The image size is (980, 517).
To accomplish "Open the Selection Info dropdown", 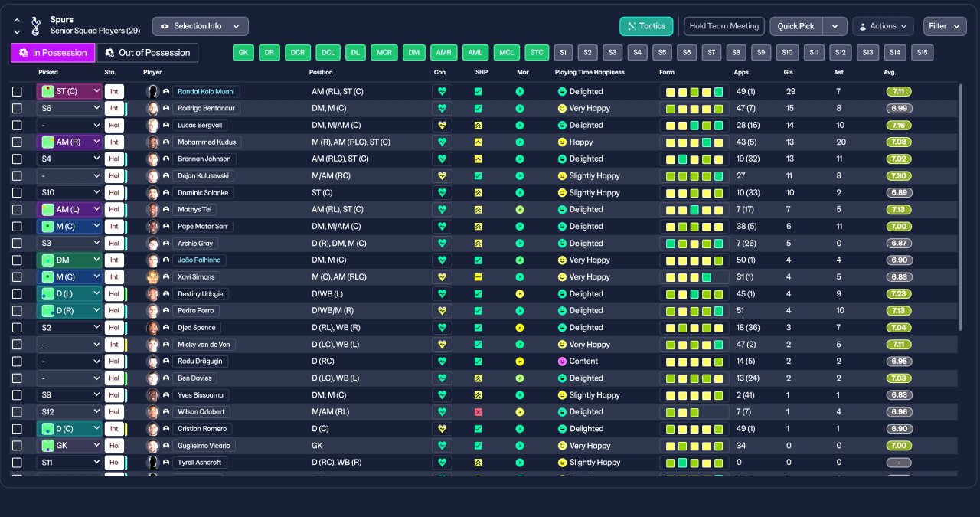I will (x=200, y=26).
